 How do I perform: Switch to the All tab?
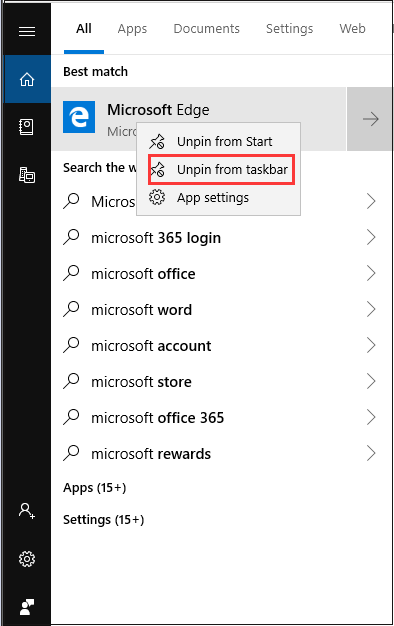pos(84,29)
